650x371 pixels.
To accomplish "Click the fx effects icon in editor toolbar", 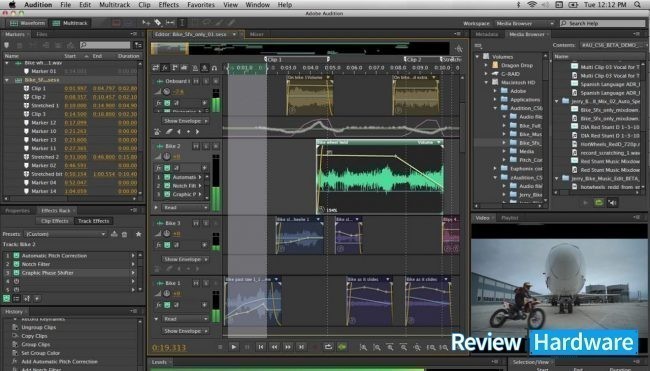I will click(165, 68).
